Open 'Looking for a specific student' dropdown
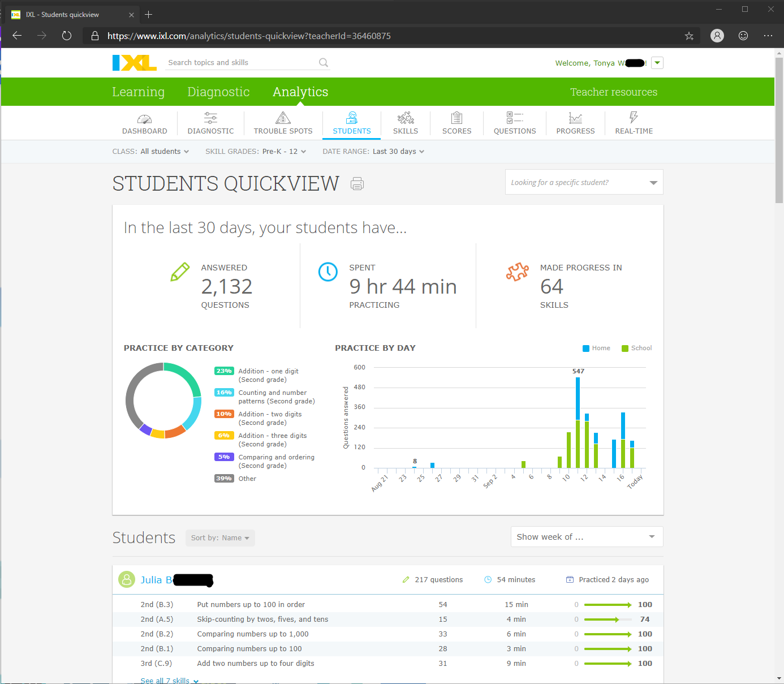The image size is (784, 684). [584, 182]
